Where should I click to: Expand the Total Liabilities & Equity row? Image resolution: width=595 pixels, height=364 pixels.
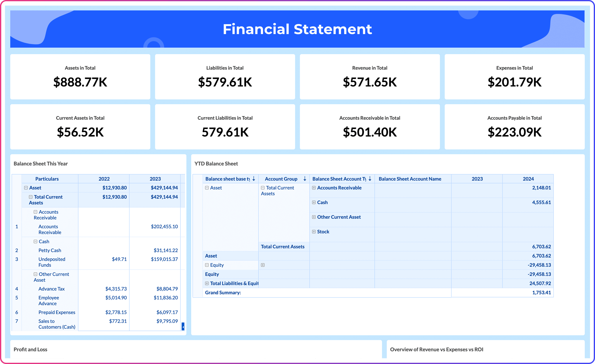coord(207,283)
